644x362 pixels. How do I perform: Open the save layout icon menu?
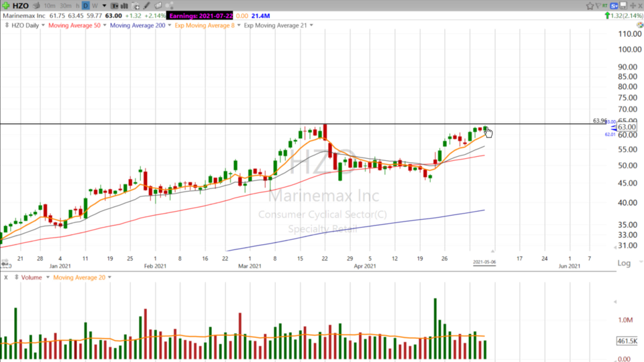623,6
